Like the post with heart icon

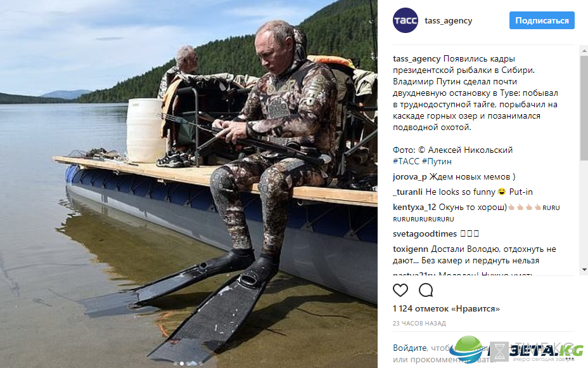400,290
